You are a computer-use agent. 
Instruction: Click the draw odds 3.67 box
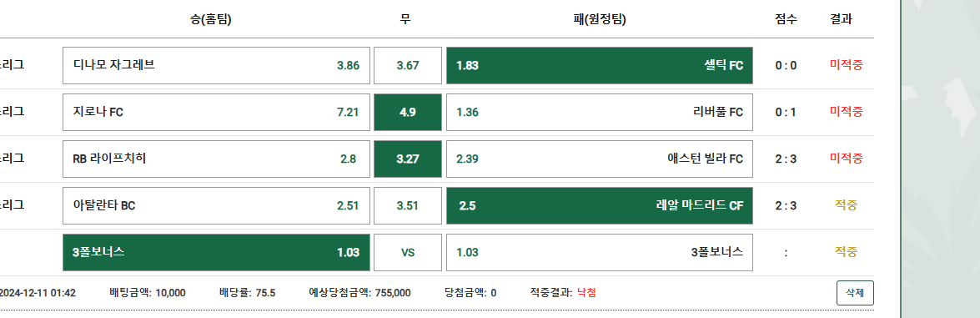coord(408,65)
